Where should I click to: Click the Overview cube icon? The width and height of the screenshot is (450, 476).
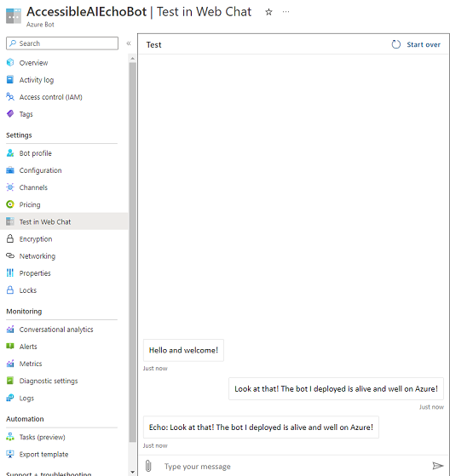[10, 62]
